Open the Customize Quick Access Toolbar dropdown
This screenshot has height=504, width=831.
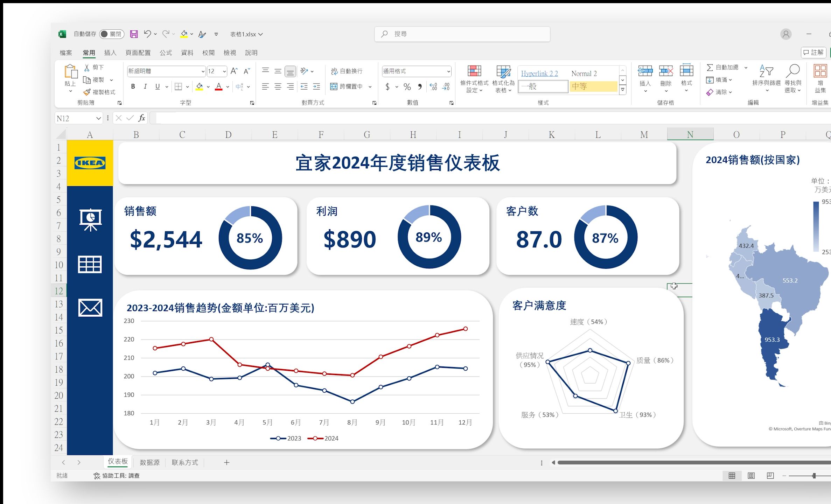coord(216,34)
